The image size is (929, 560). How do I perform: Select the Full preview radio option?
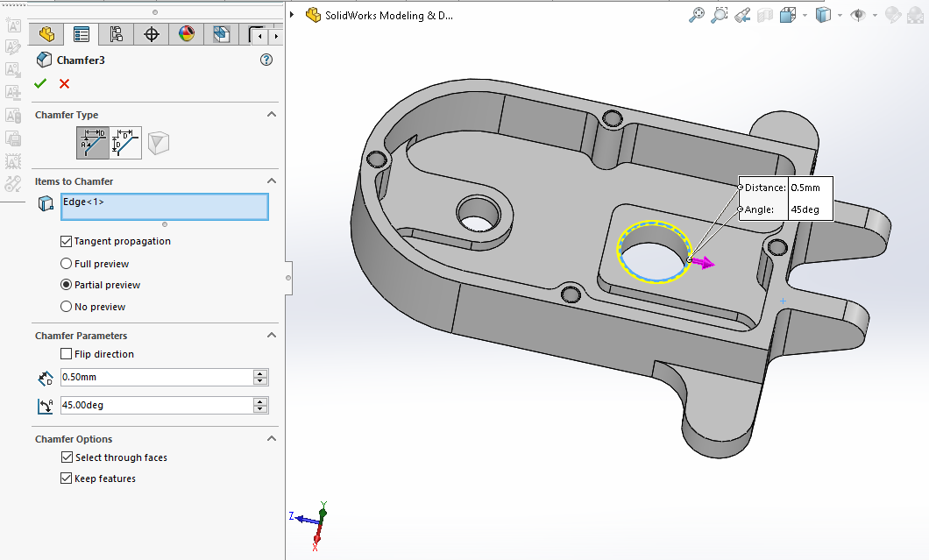[x=67, y=264]
